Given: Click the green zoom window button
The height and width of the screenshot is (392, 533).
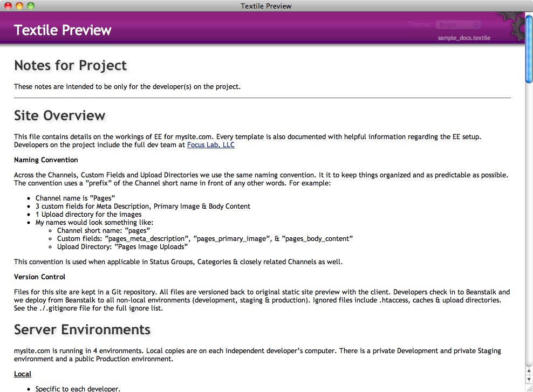Looking at the screenshot, I should pyautogui.click(x=31, y=6).
